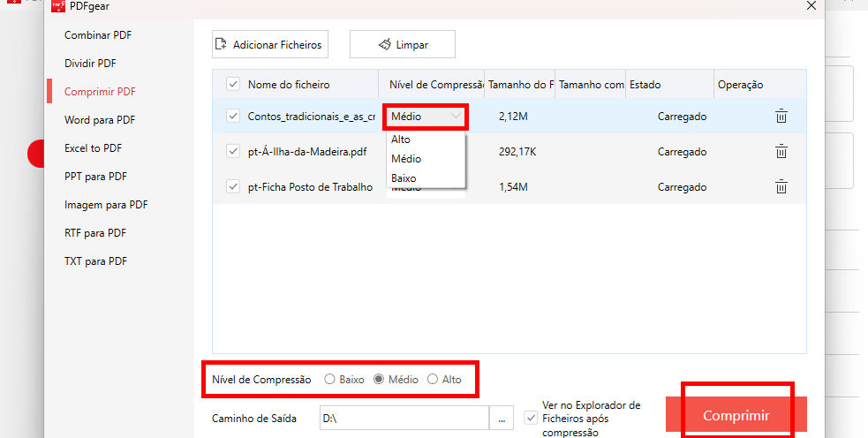Delete the Contos_tradicionais file row via trash icon

coord(781,117)
